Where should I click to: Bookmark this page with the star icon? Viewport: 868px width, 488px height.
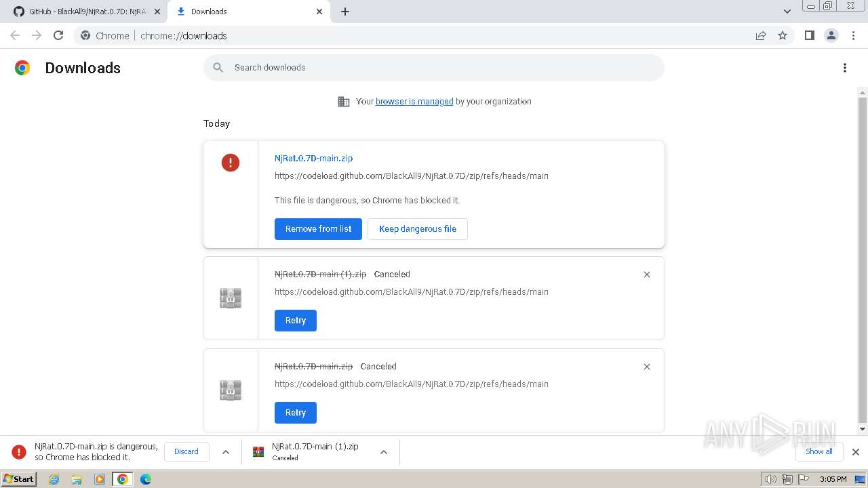click(x=783, y=35)
